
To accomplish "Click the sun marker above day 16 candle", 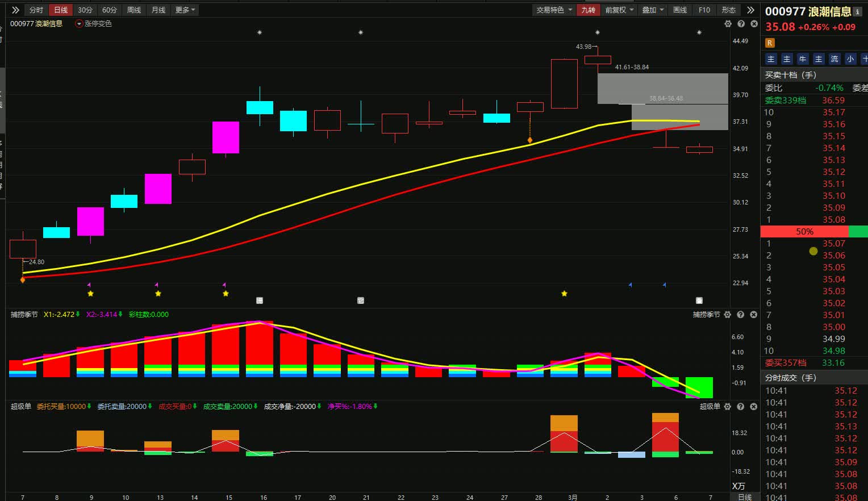I will 260,33.
